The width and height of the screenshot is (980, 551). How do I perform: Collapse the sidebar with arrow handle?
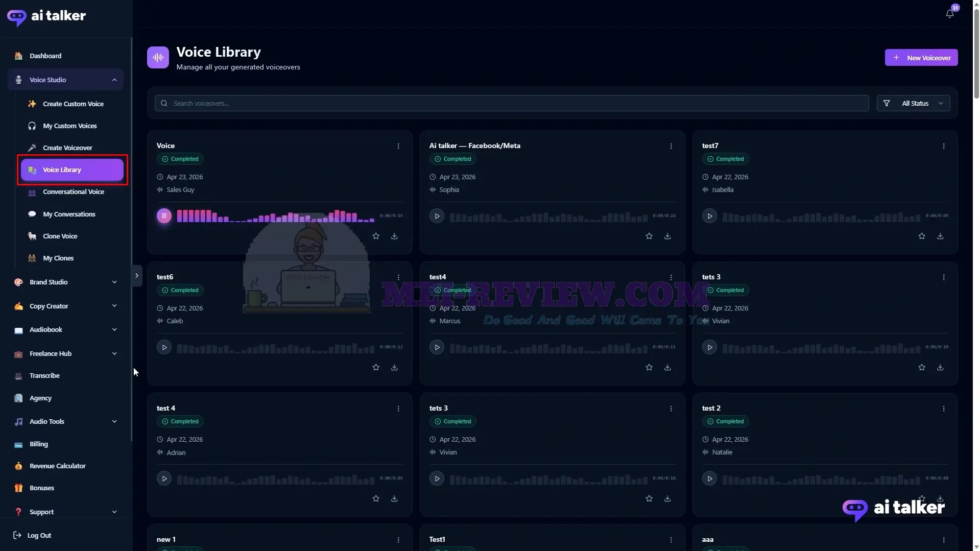(137, 276)
